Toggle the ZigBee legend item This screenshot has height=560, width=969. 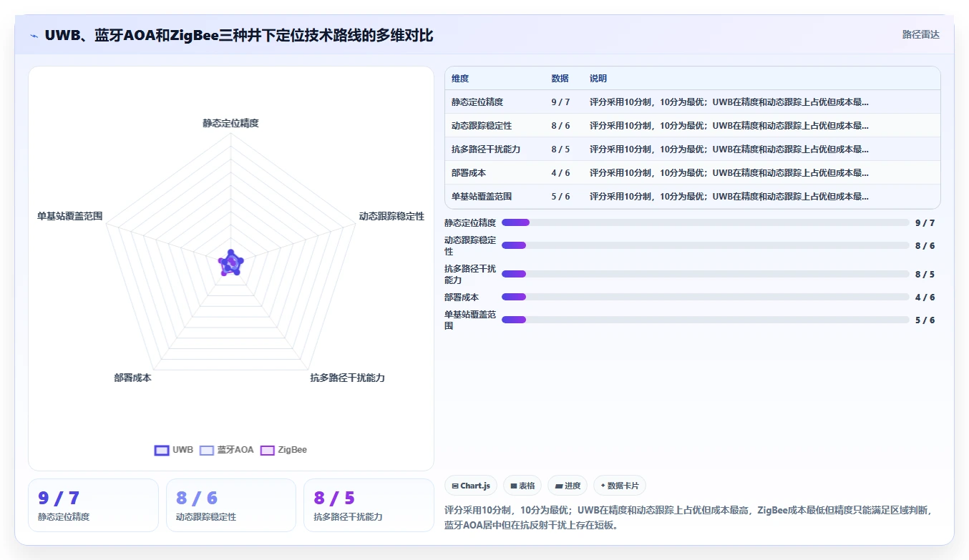pyautogui.click(x=284, y=450)
